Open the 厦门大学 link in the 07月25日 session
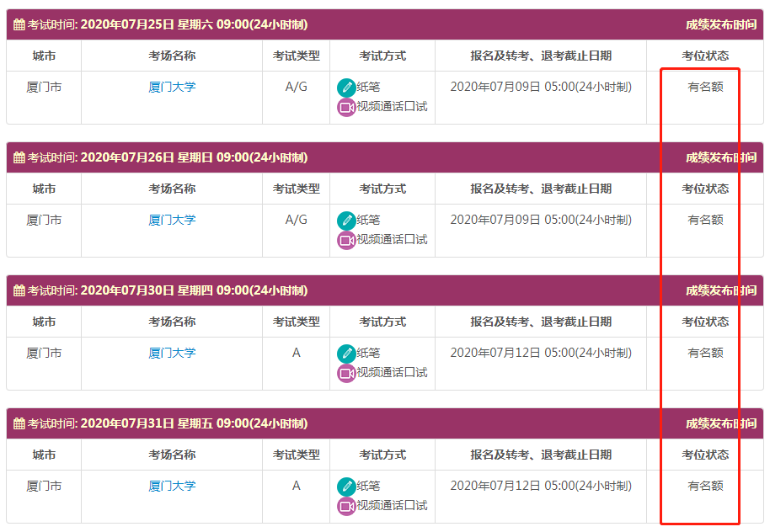770x532 pixels. (172, 87)
